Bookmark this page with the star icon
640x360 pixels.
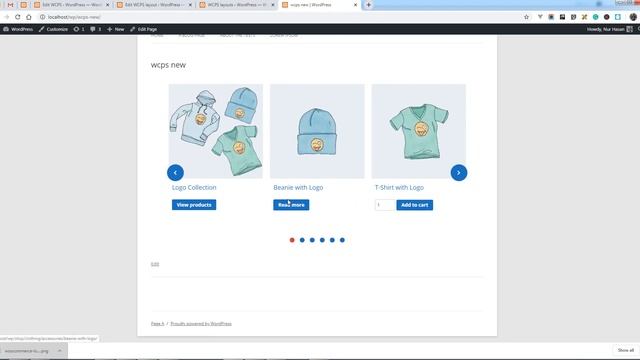pos(527,17)
